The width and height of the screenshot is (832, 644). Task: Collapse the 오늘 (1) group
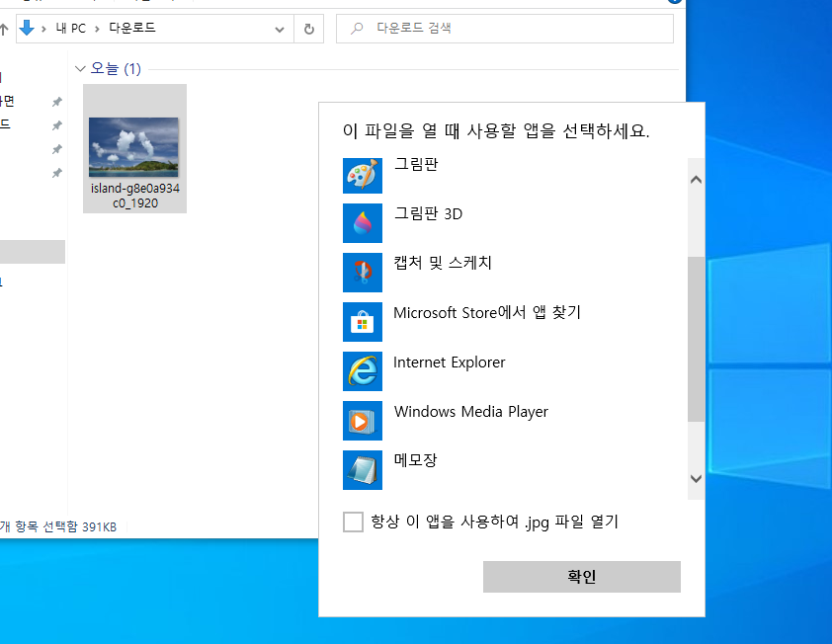(80, 69)
